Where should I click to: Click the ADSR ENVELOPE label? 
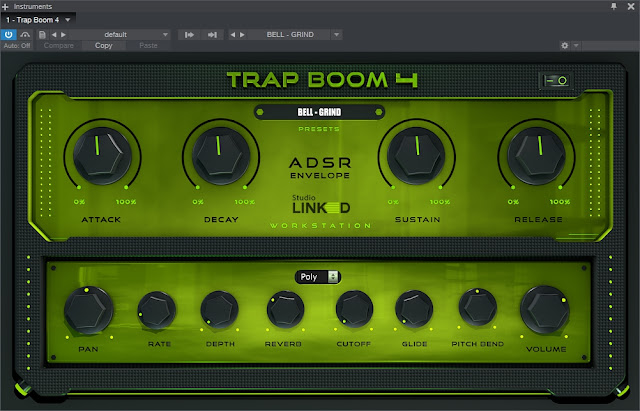320,168
